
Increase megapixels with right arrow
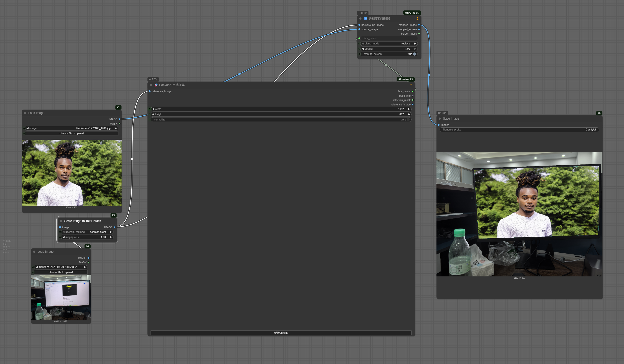coord(111,237)
